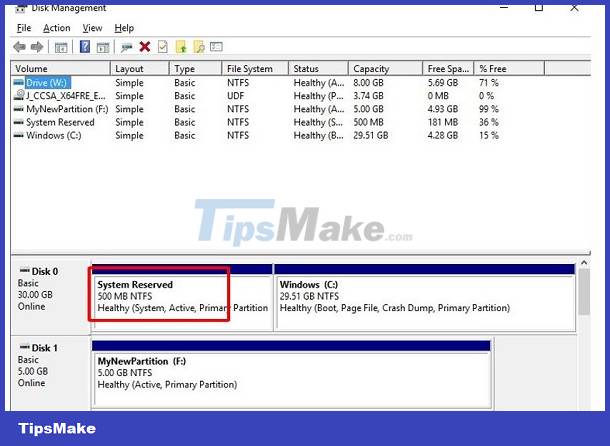Select the MyNewPartition (F:) partition on Disk 1

coord(291,374)
